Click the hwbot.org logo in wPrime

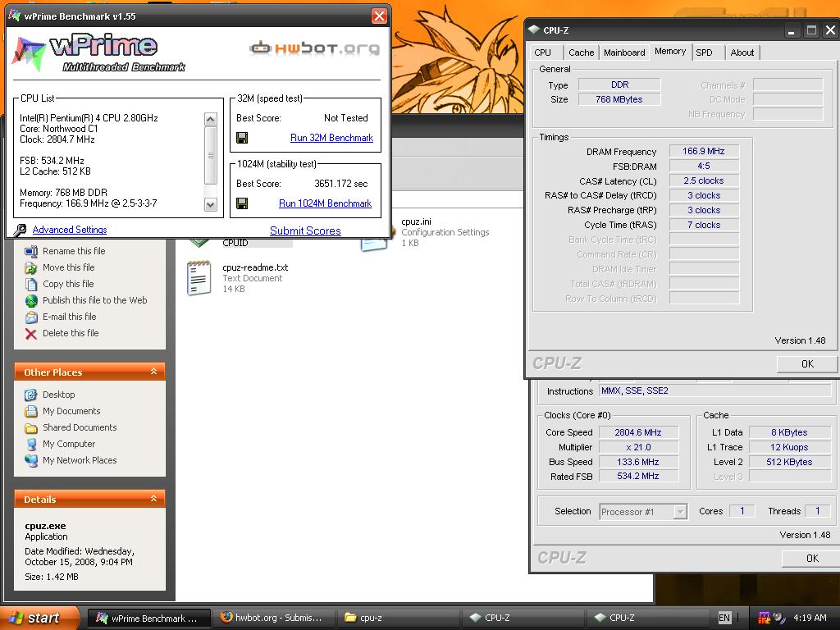(314, 48)
